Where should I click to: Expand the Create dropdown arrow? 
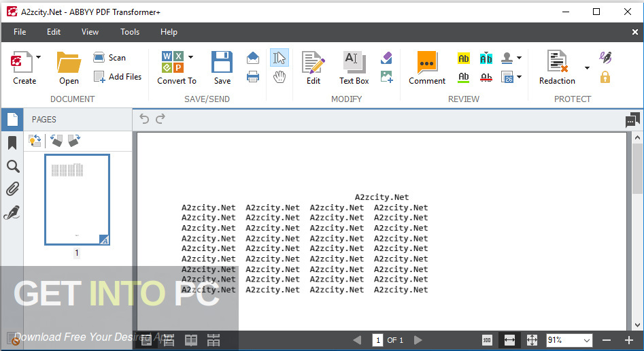coord(38,57)
